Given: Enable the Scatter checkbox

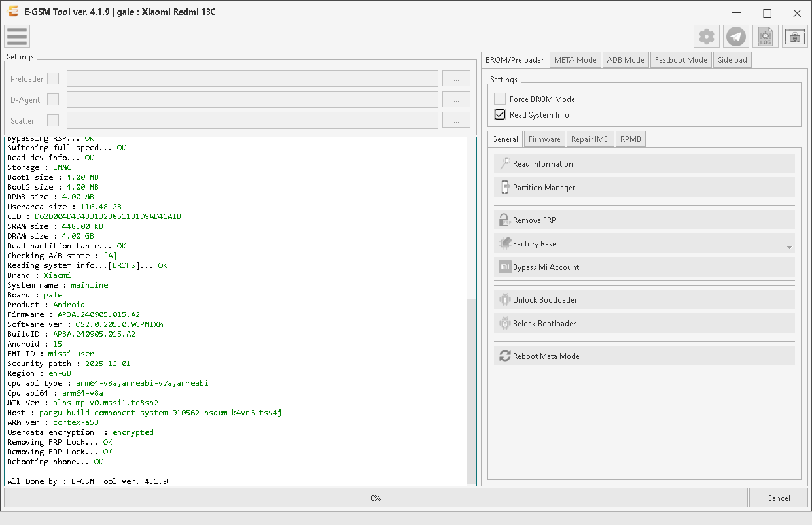Looking at the screenshot, I should click(53, 120).
